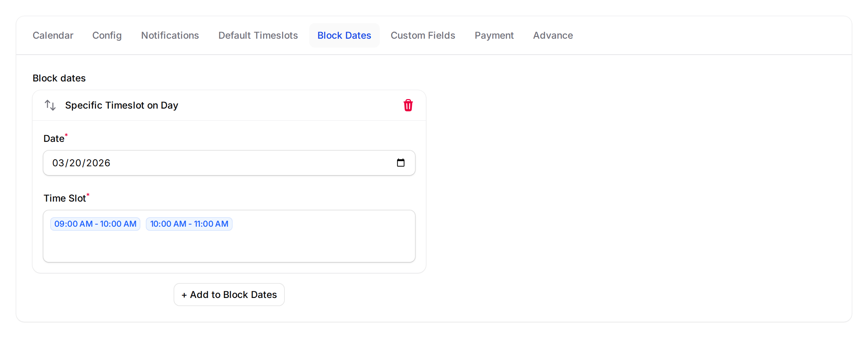Open the Custom Fields tab
The image size is (868, 338).
pos(422,35)
